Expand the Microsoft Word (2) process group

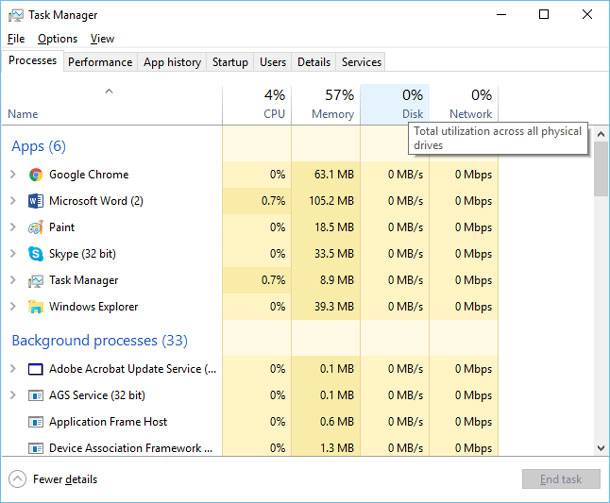coord(13,201)
